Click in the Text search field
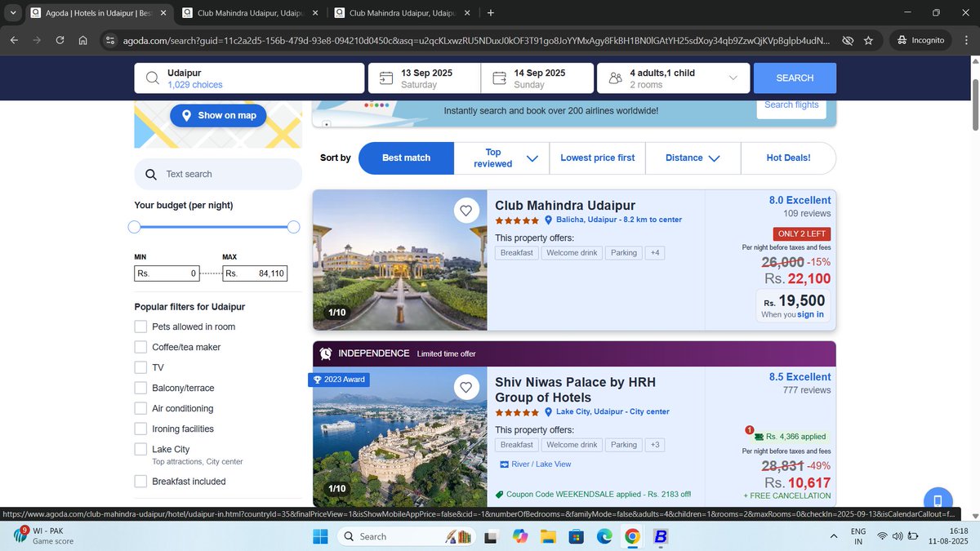This screenshot has width=980, height=551. click(218, 174)
